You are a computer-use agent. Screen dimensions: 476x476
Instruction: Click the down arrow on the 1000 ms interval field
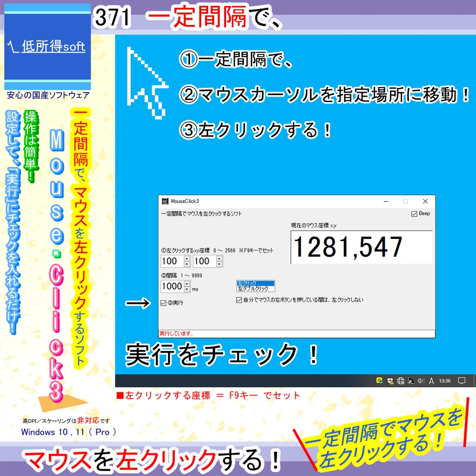point(187,290)
